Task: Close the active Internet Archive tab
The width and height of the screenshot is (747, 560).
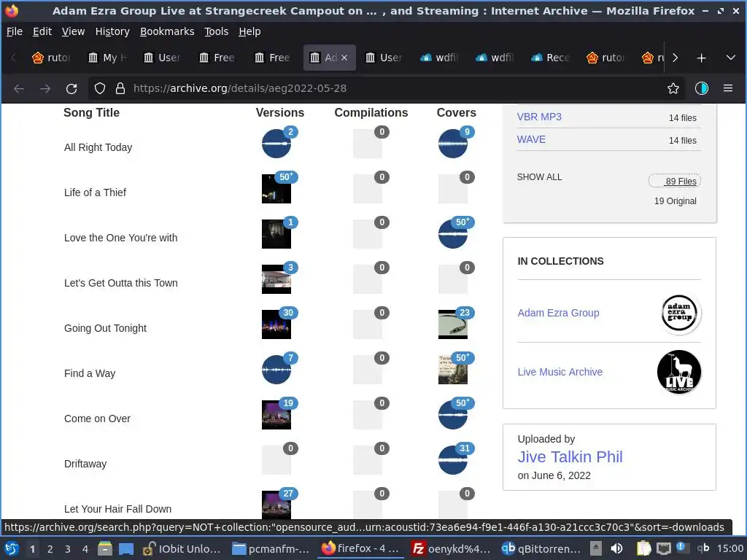Action: (344, 58)
